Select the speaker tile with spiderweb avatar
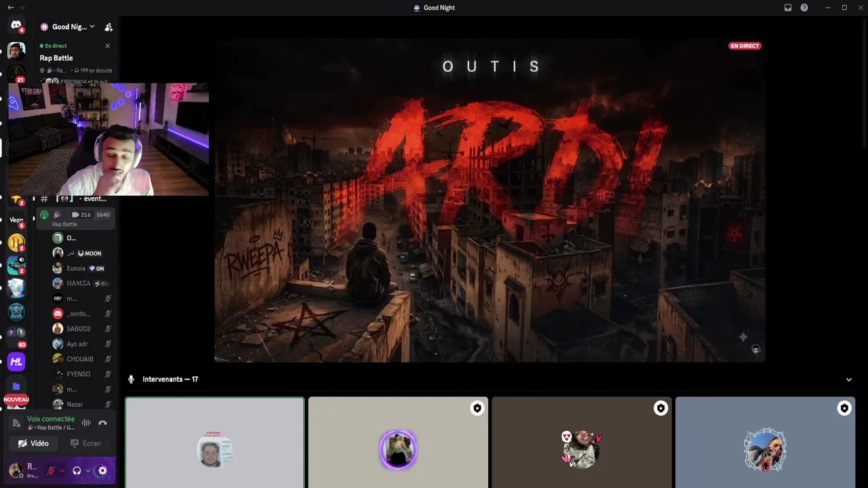868x488 pixels. pos(766,443)
